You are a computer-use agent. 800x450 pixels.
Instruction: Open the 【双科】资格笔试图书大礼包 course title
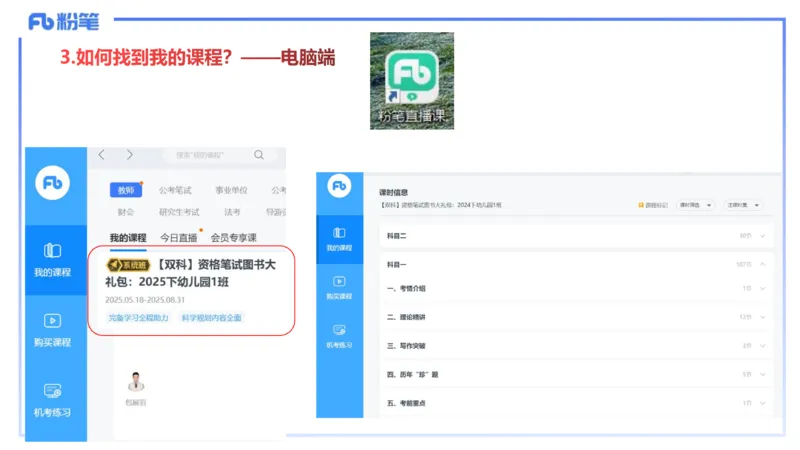191,273
